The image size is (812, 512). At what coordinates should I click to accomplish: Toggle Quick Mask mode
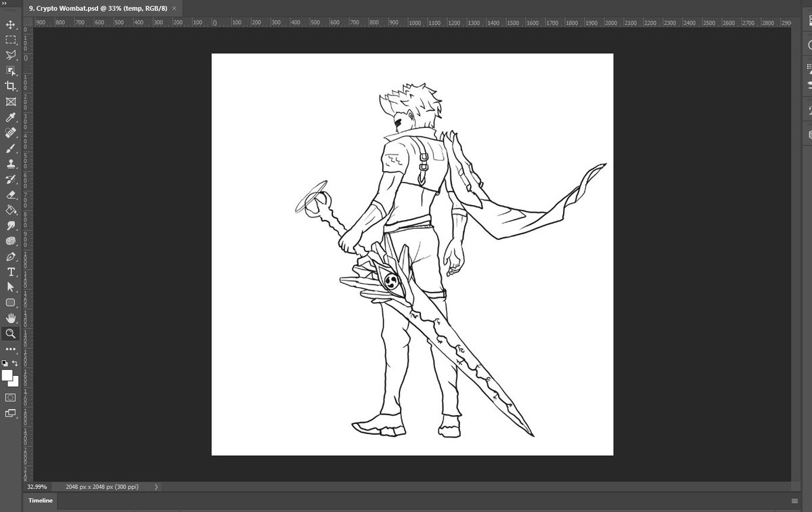(9, 398)
